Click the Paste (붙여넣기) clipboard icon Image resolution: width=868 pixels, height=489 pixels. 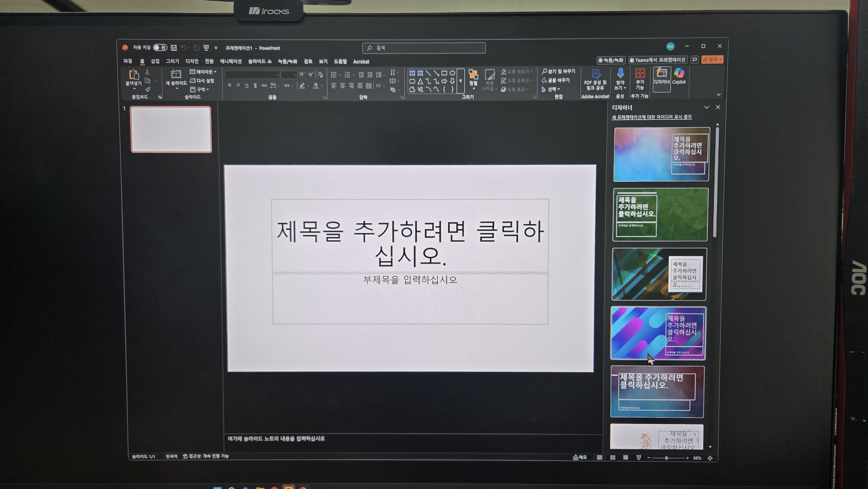click(134, 74)
